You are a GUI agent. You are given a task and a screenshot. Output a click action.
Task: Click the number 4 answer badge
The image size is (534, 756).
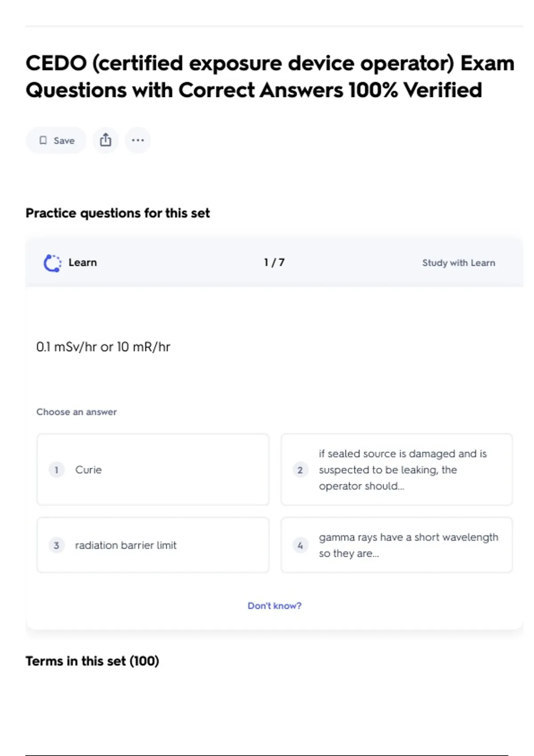(300, 545)
